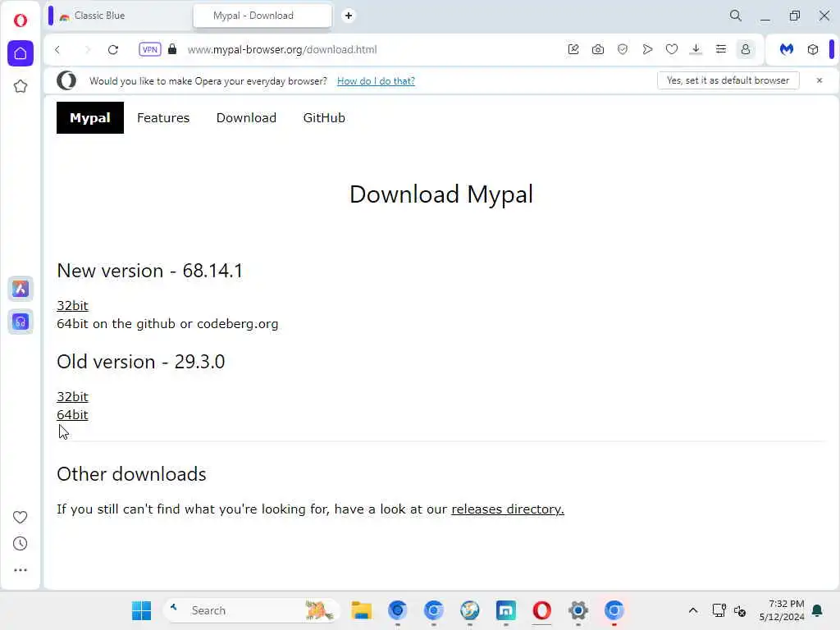Image resolution: width=840 pixels, height=630 pixels.
Task: Open the Opera menu logo
Action: [x=21, y=21]
